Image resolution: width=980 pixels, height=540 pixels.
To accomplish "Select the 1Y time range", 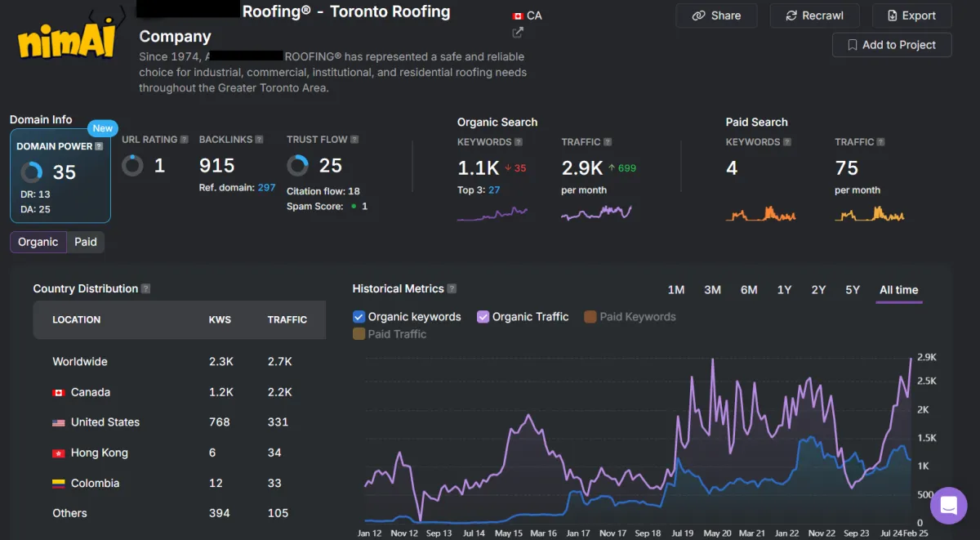I will click(784, 290).
